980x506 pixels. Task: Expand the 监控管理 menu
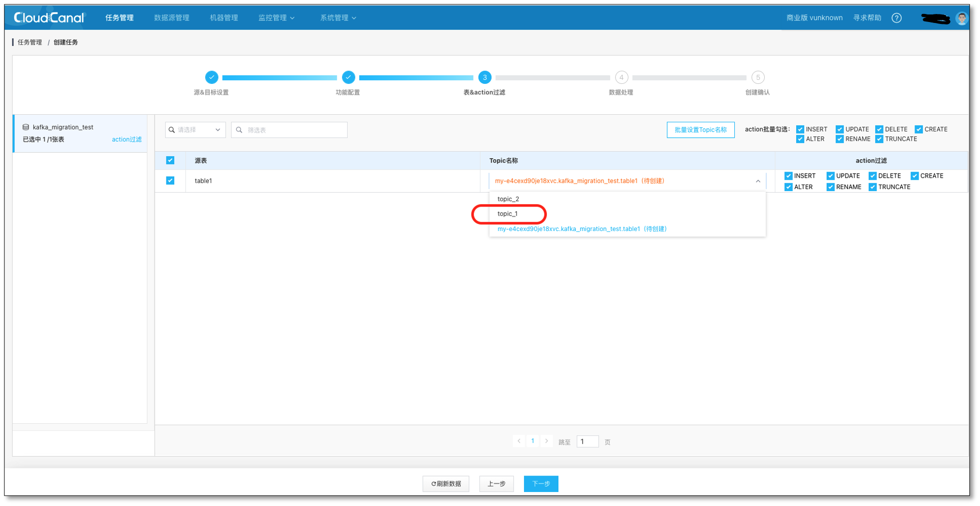point(276,18)
